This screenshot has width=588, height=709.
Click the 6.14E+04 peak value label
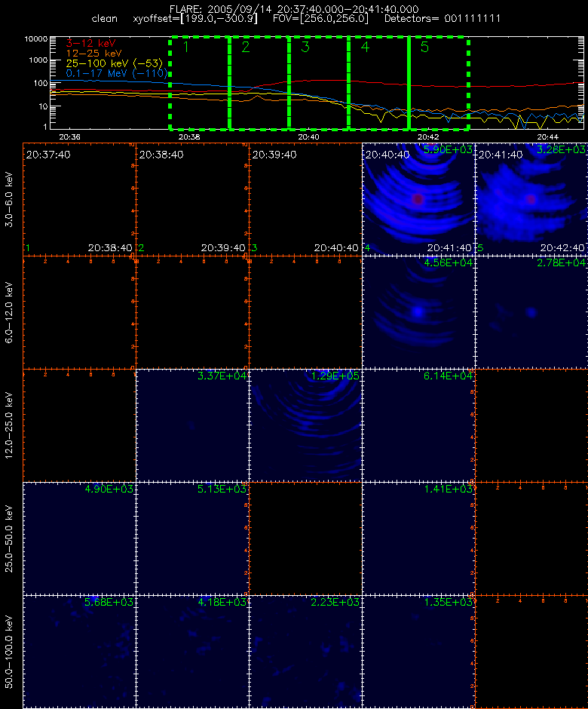tap(448, 376)
